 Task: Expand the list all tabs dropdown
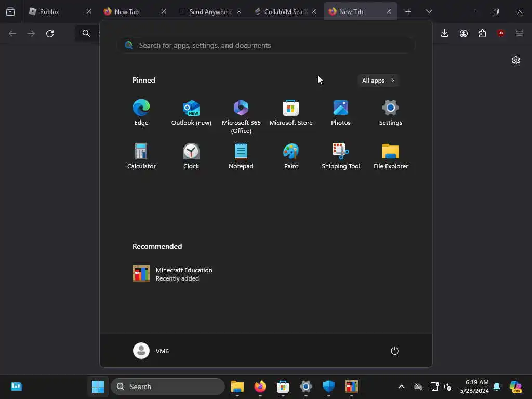429,11
